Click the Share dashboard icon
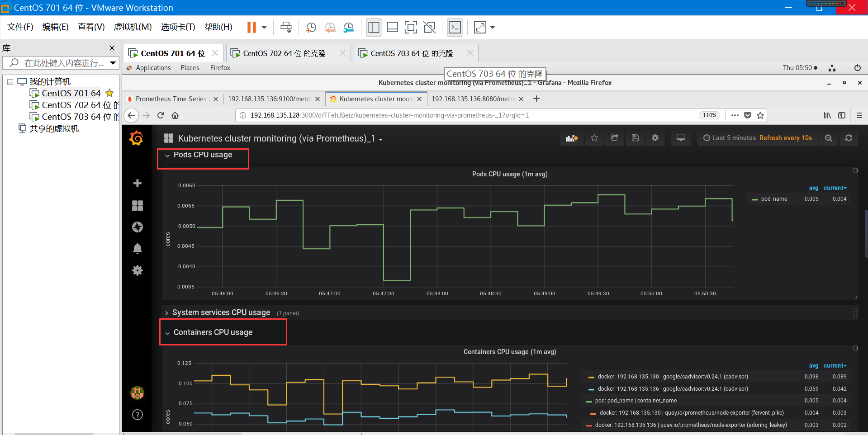The image size is (868, 435). coord(614,138)
